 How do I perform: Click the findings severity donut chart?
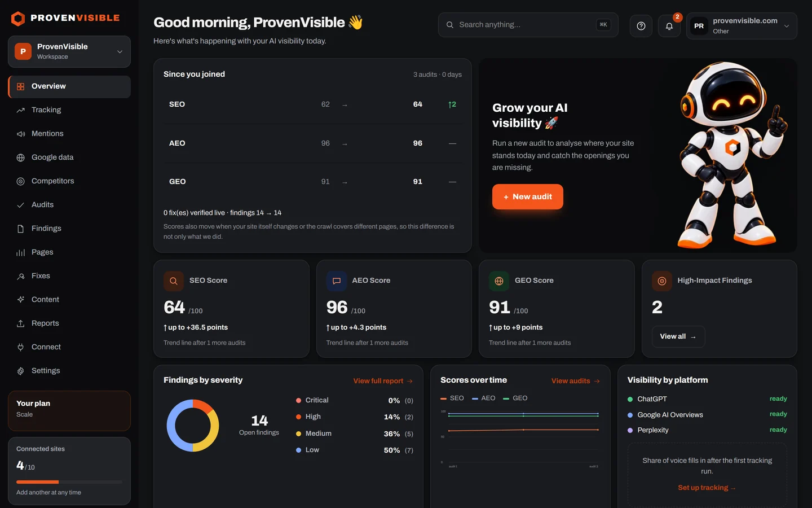193,426
